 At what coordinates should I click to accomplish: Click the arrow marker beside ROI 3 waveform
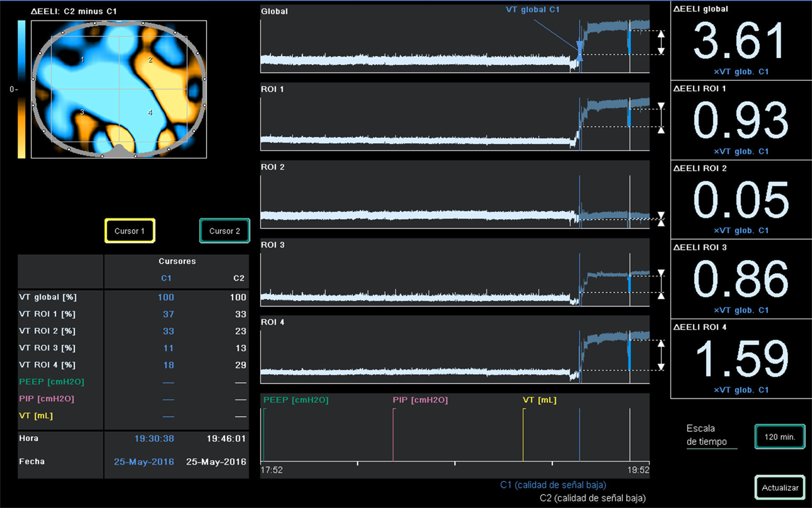coord(661,284)
